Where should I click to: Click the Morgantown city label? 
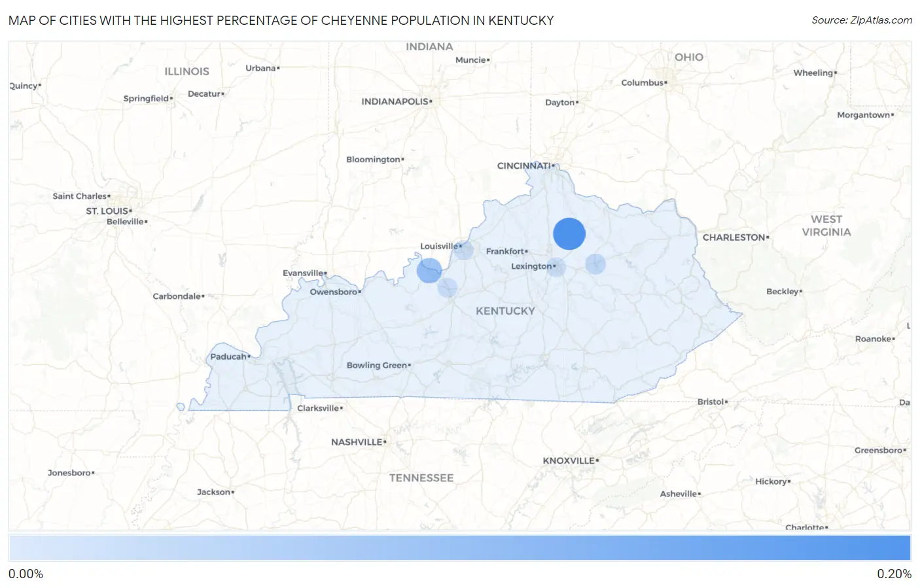pos(864,115)
